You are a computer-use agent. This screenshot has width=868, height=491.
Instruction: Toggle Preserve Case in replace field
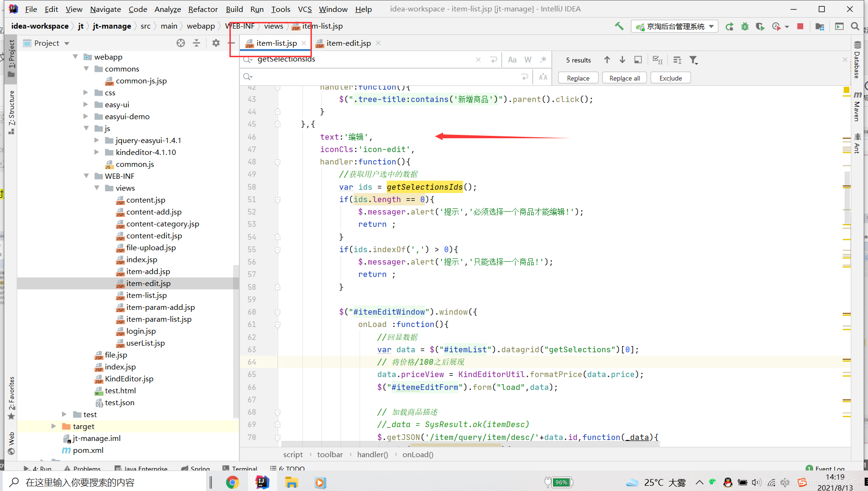(543, 77)
